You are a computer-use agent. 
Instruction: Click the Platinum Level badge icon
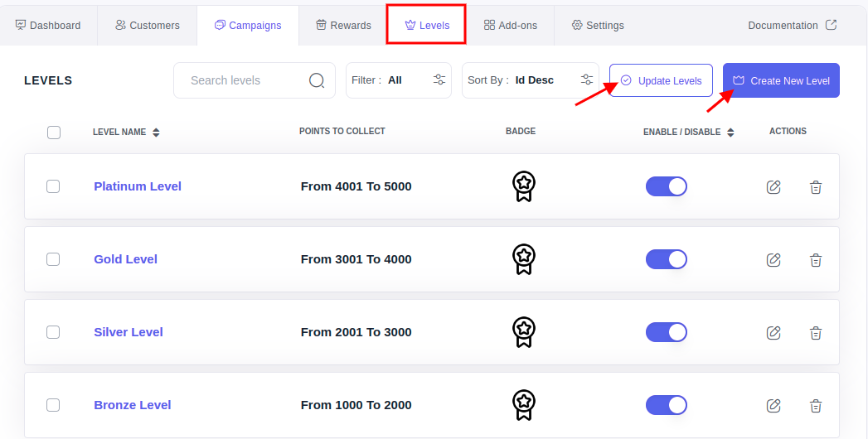524,186
